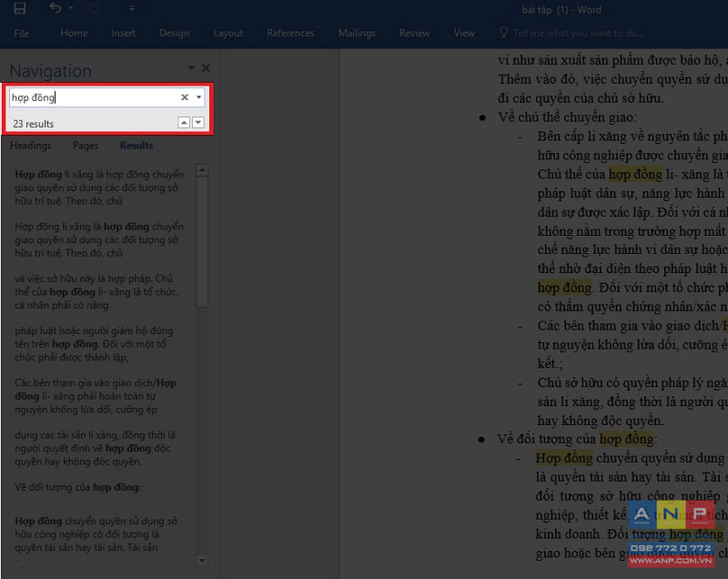Open the Design ribbon tab

coord(174,33)
